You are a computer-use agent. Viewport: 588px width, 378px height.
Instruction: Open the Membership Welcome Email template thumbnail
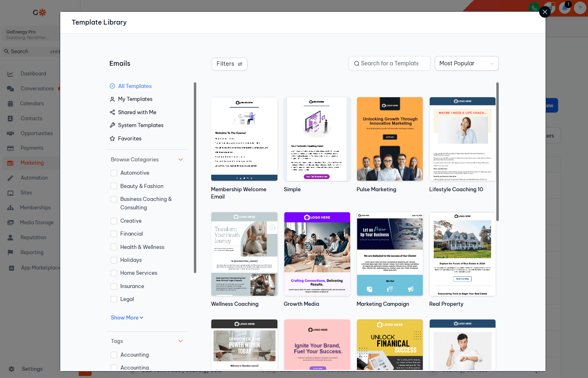point(244,139)
